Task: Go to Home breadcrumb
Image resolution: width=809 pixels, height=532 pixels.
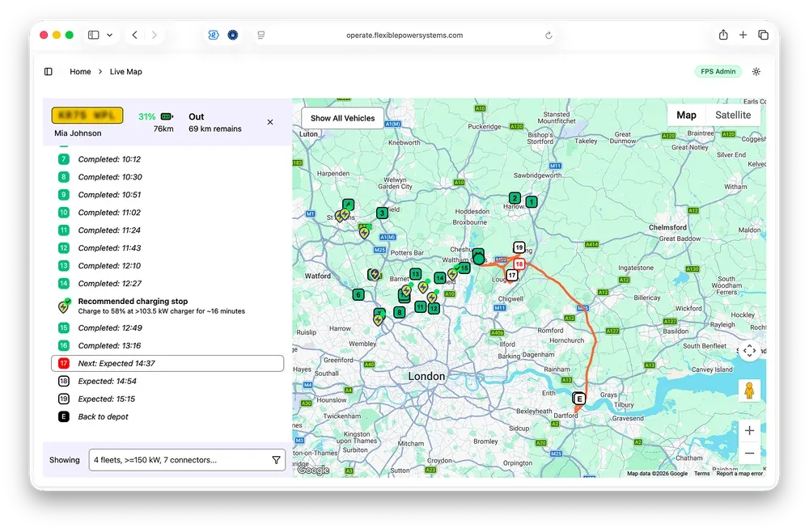Action: tap(80, 72)
